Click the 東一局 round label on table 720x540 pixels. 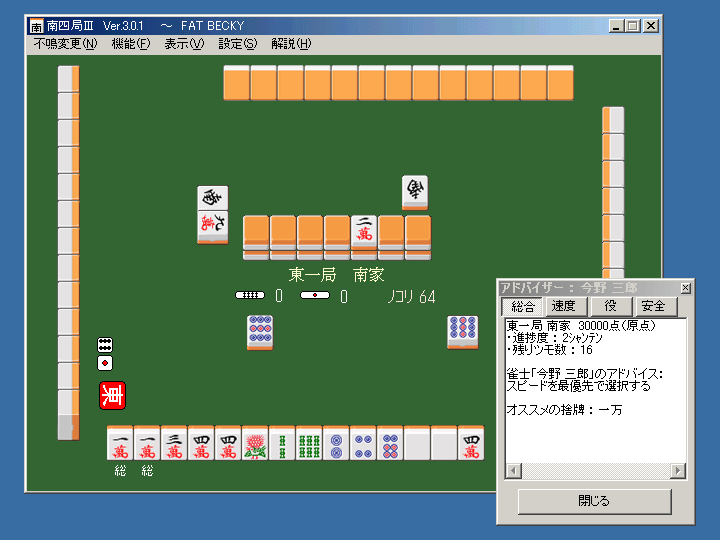(312, 275)
